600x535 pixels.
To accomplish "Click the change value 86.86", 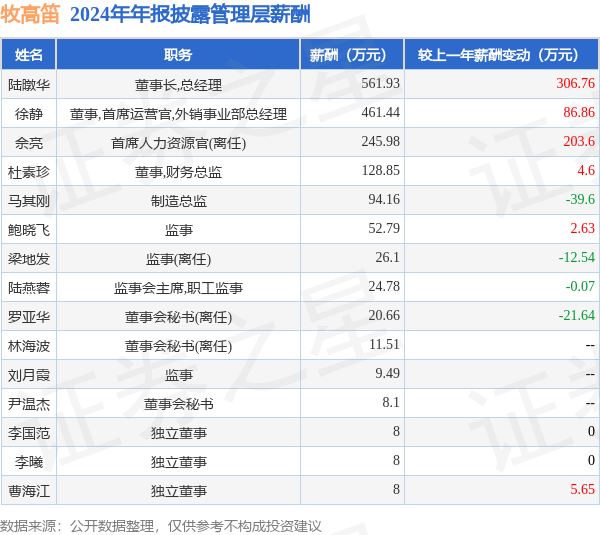I will 579,112.
